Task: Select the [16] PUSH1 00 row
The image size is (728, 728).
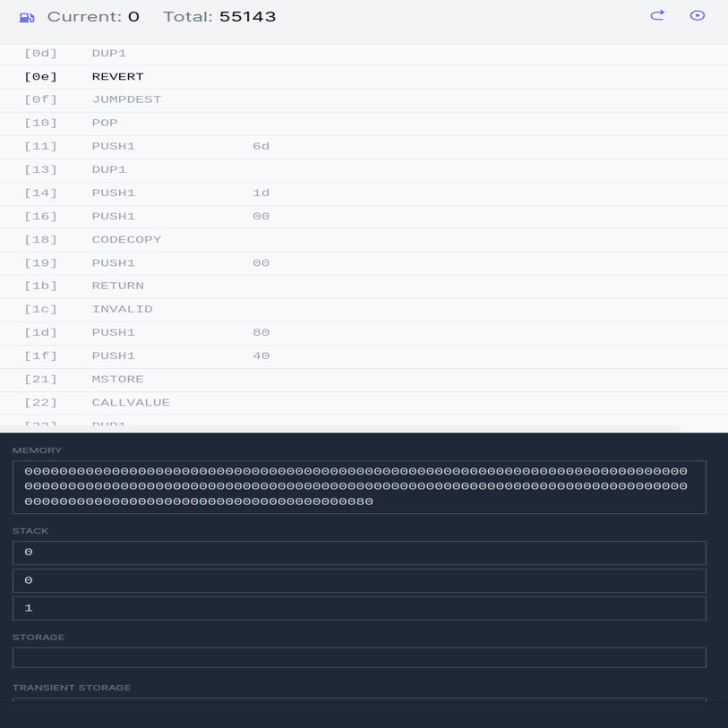Action: [364, 217]
